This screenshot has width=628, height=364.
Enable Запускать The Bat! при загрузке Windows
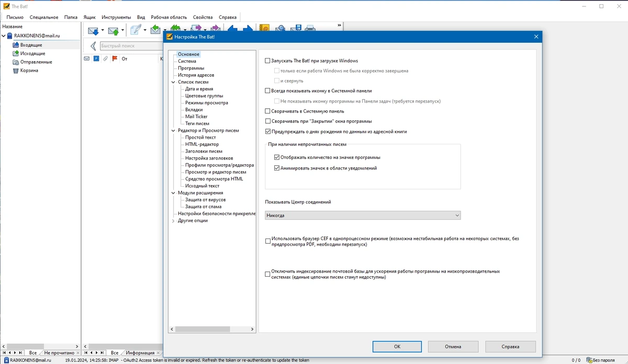[268, 61]
